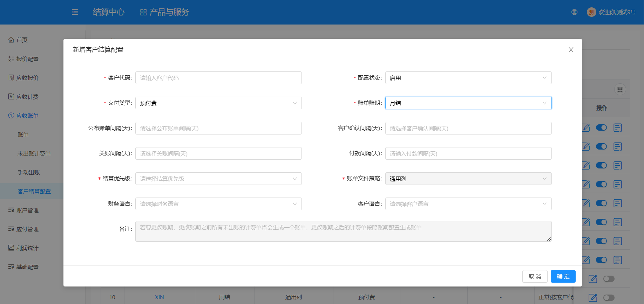Click inside the 备注 textarea
644x304 pixels.
(x=344, y=231)
